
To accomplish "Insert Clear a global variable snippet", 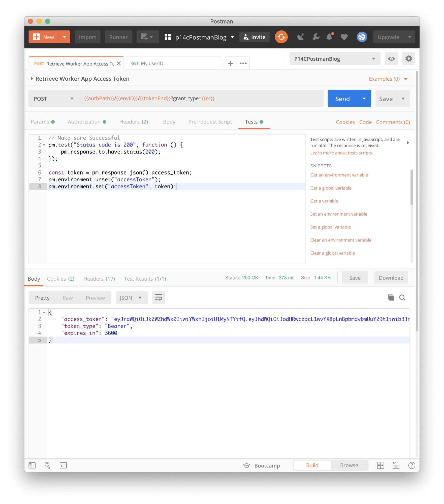I will [x=332, y=253].
